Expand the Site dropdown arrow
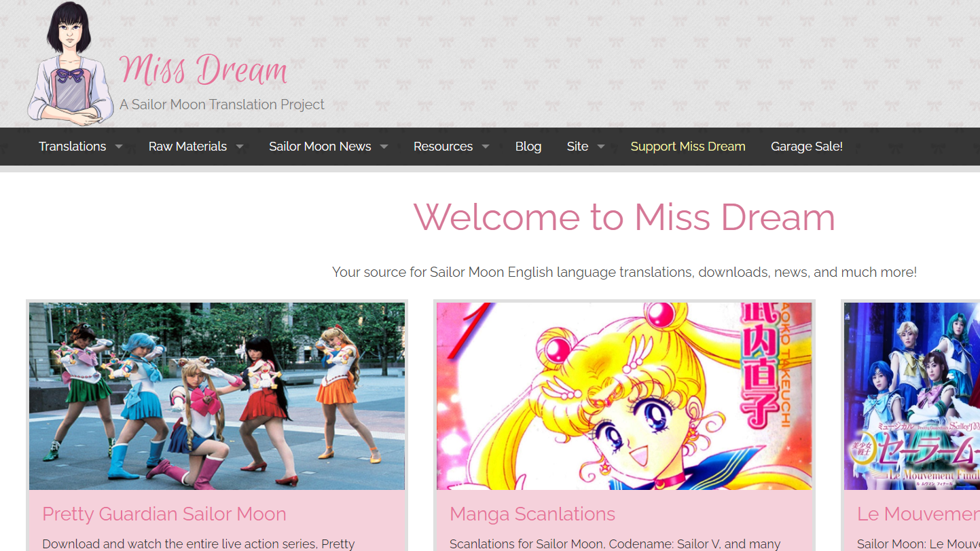The height and width of the screenshot is (551, 980). point(601,147)
